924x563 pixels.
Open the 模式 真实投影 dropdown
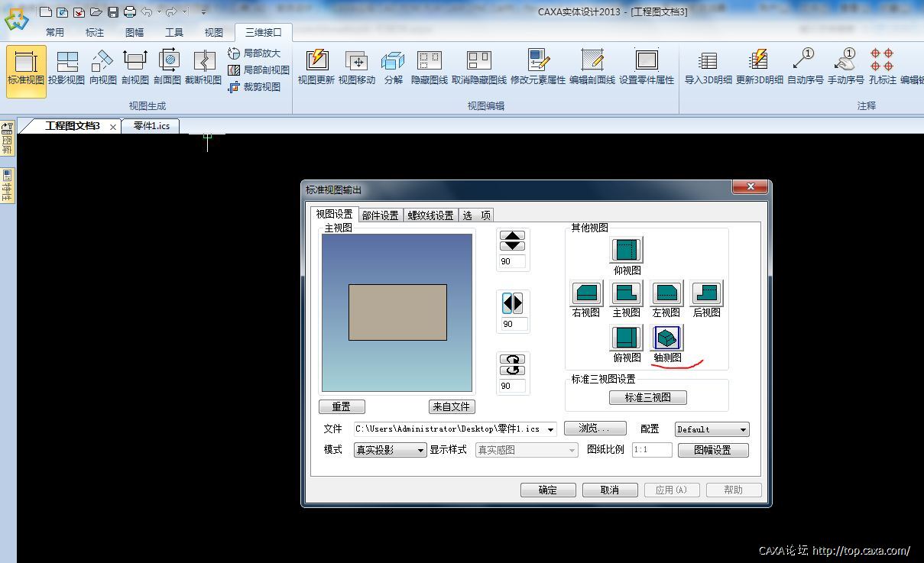pos(420,451)
